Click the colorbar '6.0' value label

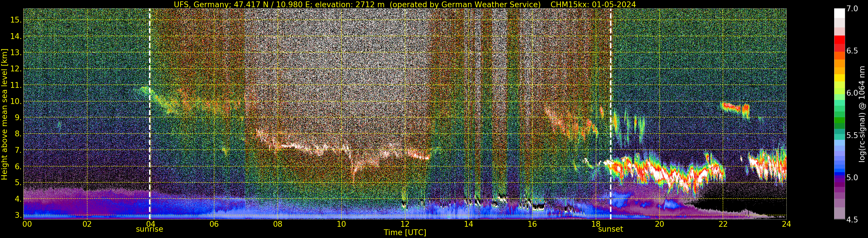(x=852, y=93)
